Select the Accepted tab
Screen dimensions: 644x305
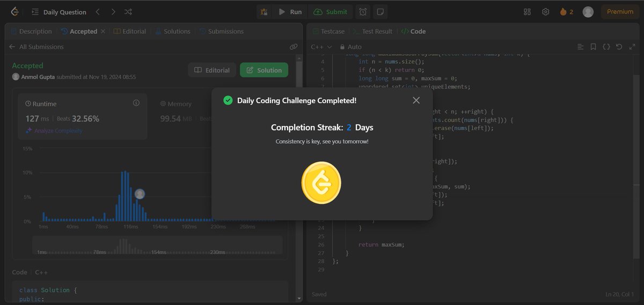coord(79,31)
